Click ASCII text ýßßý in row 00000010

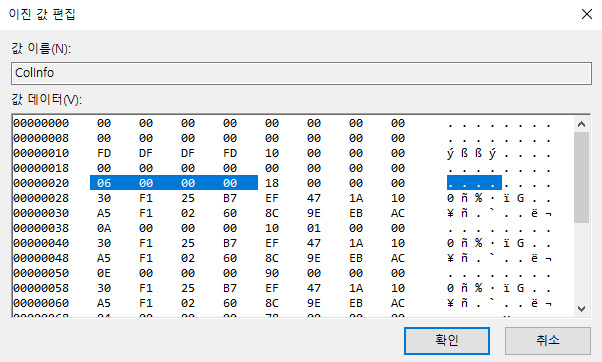click(471, 154)
